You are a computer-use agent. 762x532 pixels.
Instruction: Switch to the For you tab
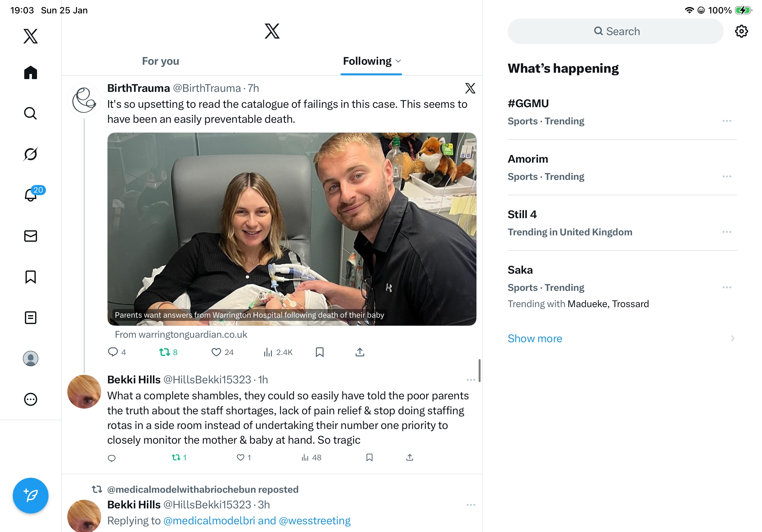tap(160, 61)
